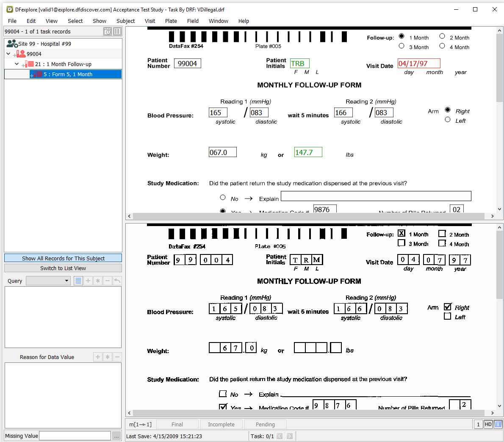Image resolution: width=504 pixels, height=442 pixels.
Task: Click the Site 99 people filter icon
Action: [12, 44]
